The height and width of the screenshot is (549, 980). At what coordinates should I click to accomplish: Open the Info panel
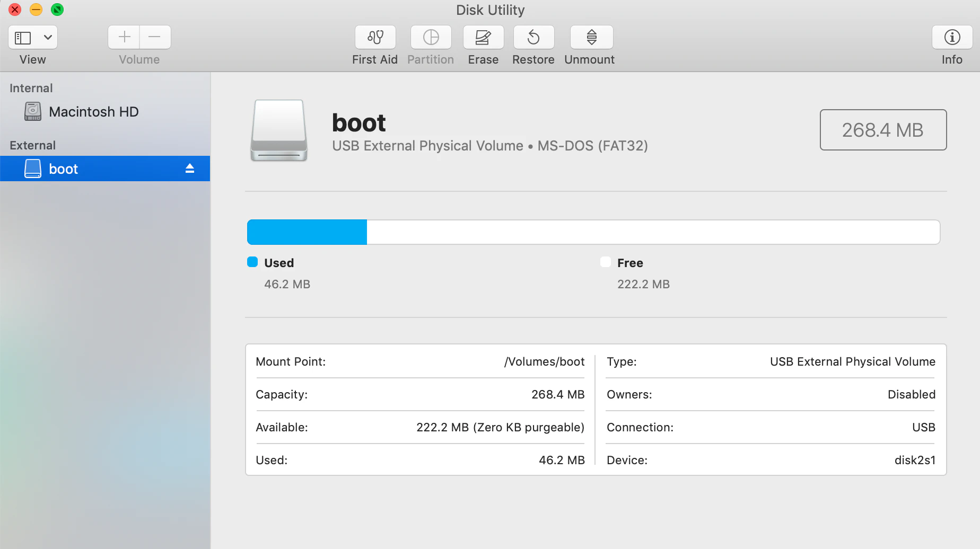click(952, 37)
